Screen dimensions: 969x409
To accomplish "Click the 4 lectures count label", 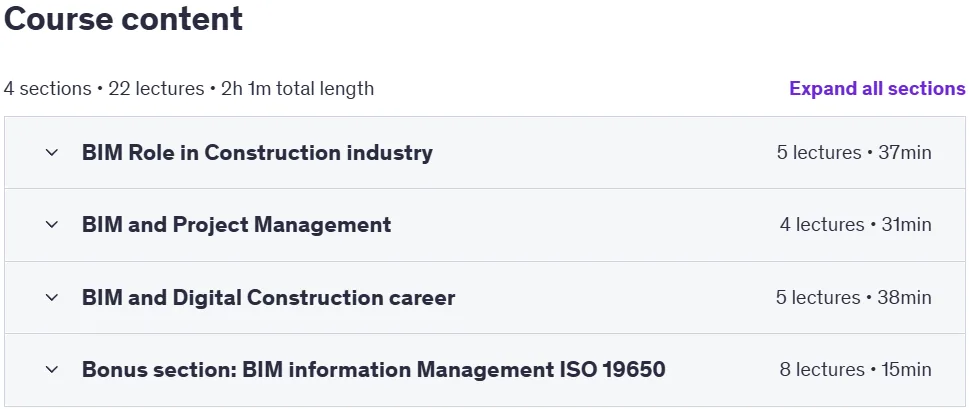I will [822, 224].
